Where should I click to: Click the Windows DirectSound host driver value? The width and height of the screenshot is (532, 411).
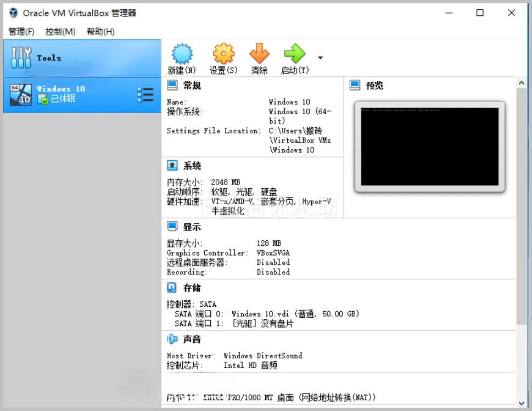click(262, 356)
